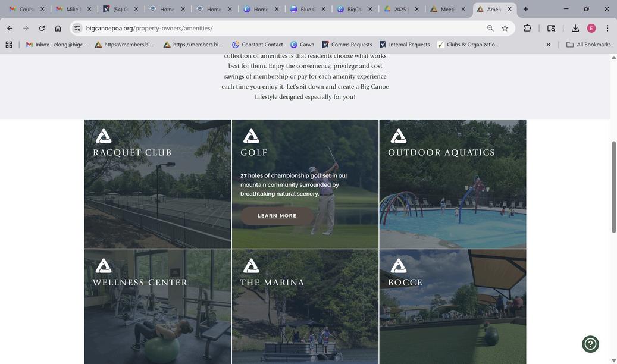This screenshot has height=364, width=617.
Task: Open the browser home page
Action: (58, 28)
